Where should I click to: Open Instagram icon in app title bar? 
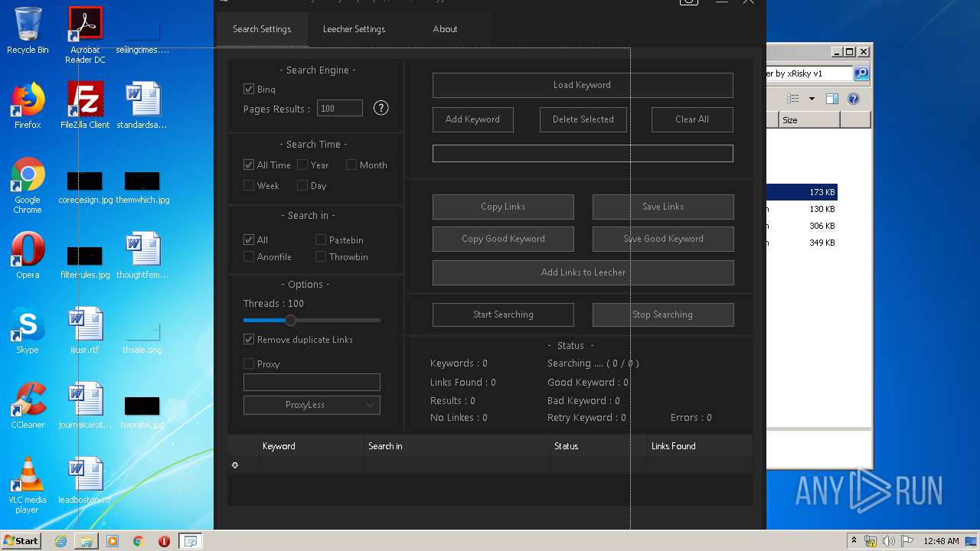coord(689,2)
